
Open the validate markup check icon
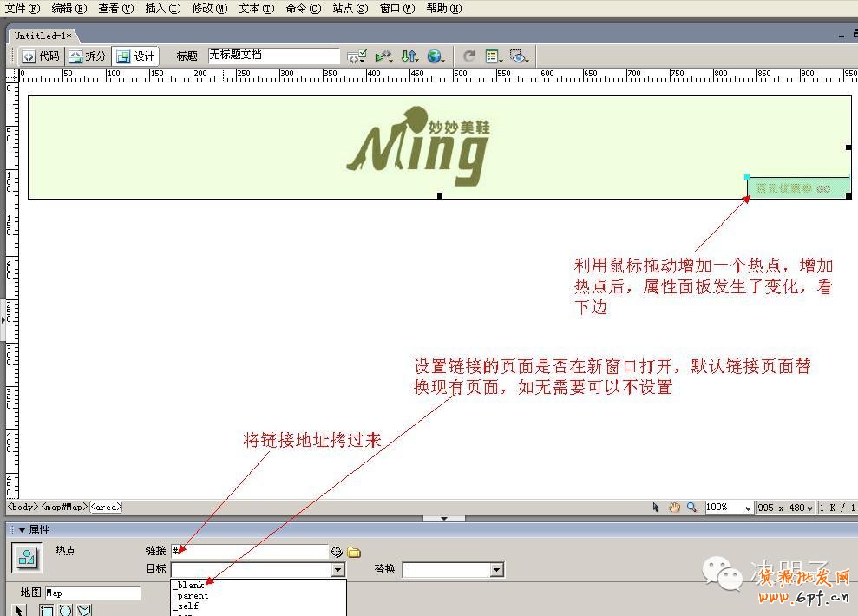pyautogui.click(x=357, y=56)
